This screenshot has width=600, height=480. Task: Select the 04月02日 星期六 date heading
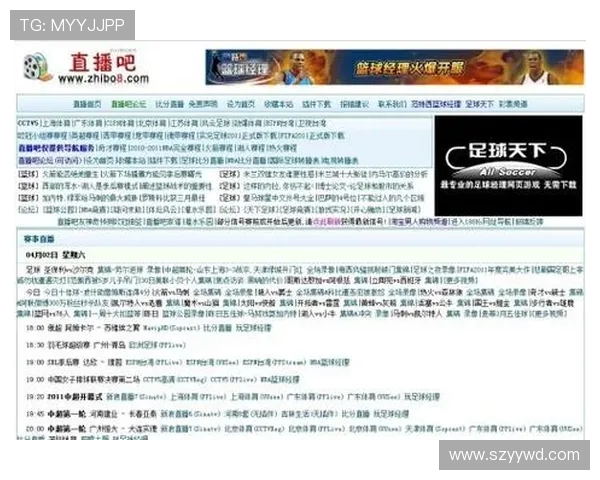point(55,255)
